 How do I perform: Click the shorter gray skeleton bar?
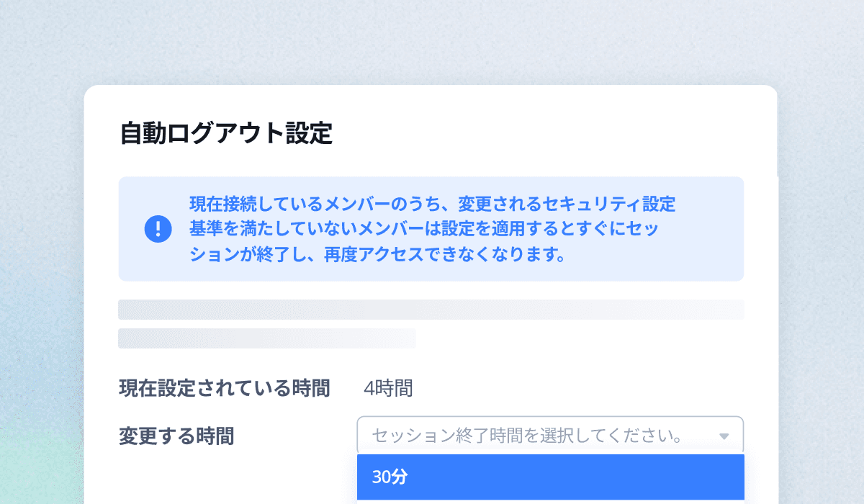click(x=266, y=338)
